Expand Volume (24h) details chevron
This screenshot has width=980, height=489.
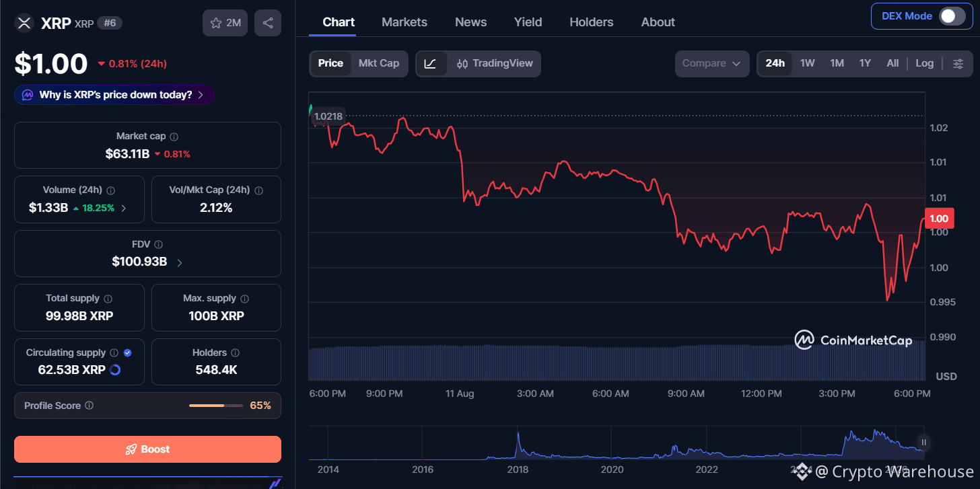click(123, 208)
